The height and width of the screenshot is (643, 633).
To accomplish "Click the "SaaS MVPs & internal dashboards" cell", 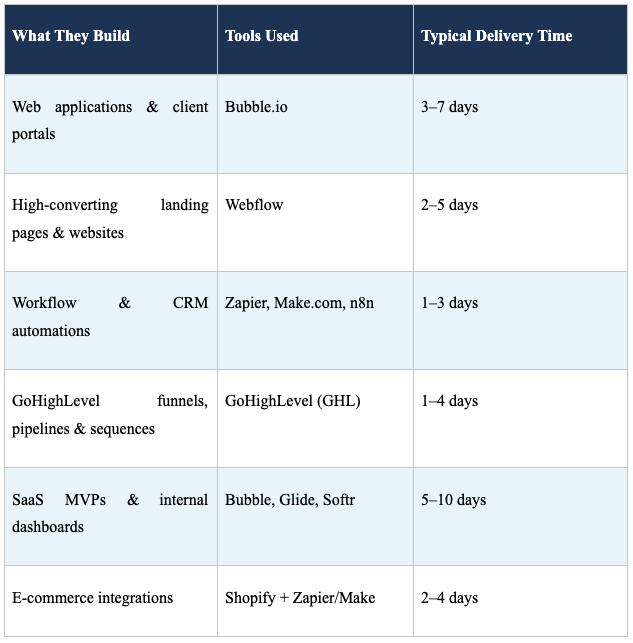I will point(110,512).
